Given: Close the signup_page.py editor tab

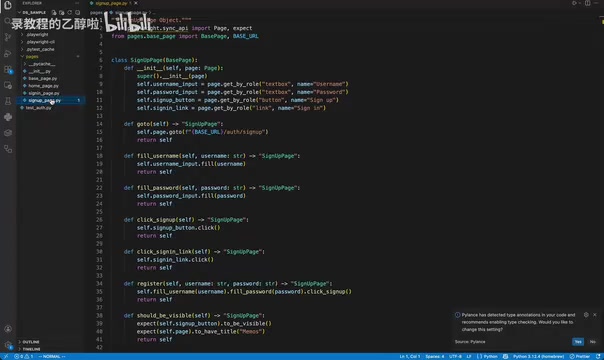Looking at the screenshot, I should pyautogui.click(x=136, y=3).
